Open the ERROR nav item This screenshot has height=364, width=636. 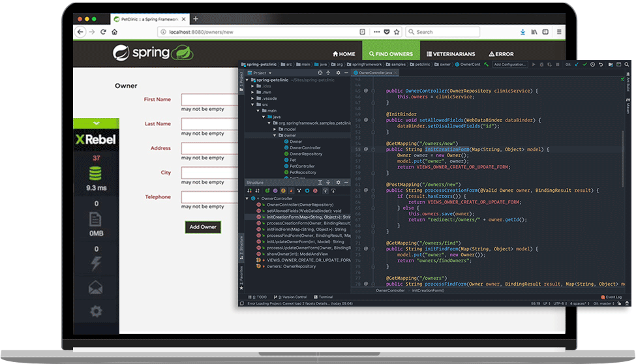point(501,54)
